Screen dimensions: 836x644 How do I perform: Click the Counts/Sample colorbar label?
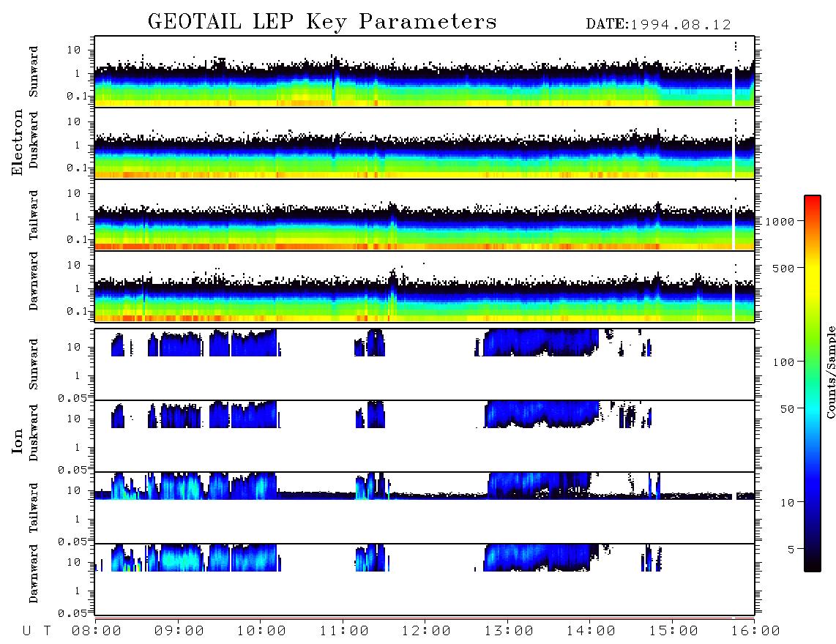(x=830, y=372)
